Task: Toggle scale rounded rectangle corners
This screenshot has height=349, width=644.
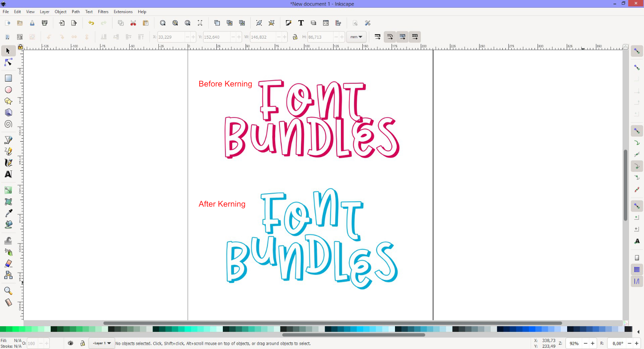Action: (390, 37)
